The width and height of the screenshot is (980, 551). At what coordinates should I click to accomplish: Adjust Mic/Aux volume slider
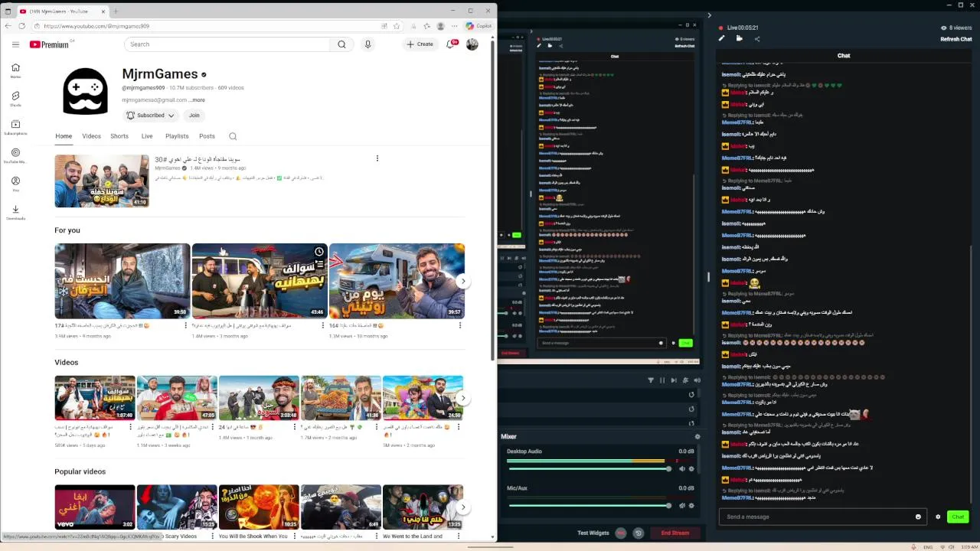(590, 505)
